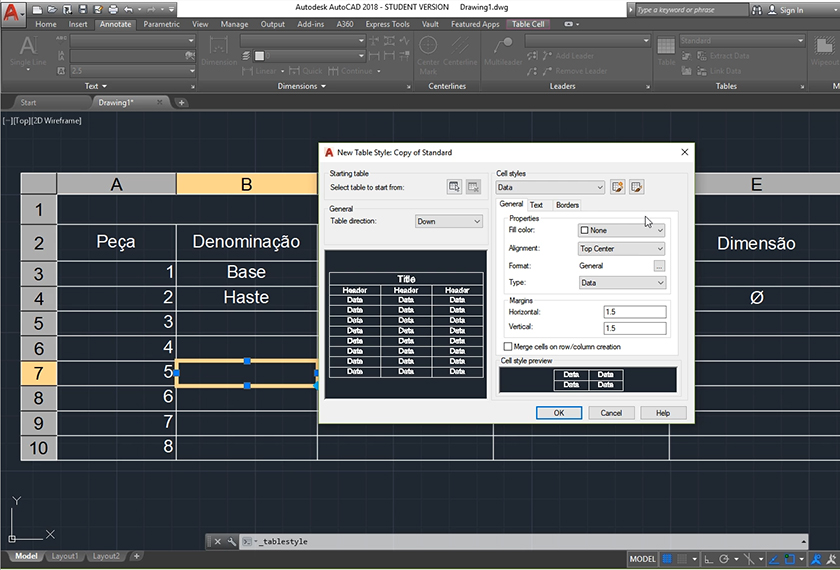Open the Text tab in cell styles
Screen dimensions: 840x570
pyautogui.click(x=536, y=205)
